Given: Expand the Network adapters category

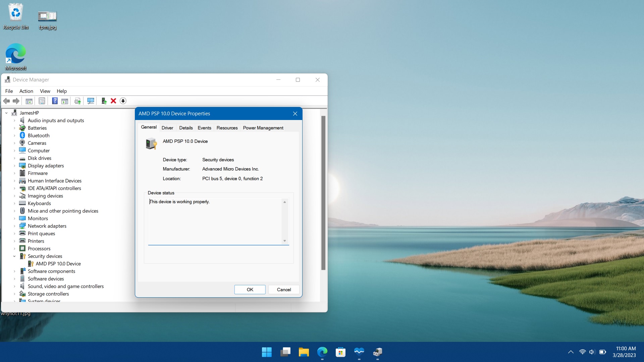Looking at the screenshot, I should click(14, 226).
